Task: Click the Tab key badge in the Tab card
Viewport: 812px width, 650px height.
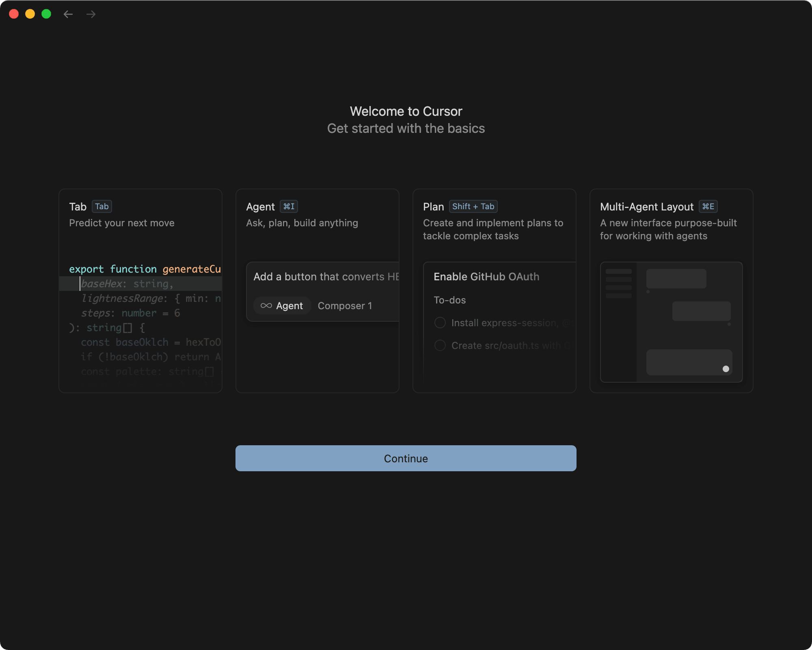Action: pyautogui.click(x=101, y=206)
